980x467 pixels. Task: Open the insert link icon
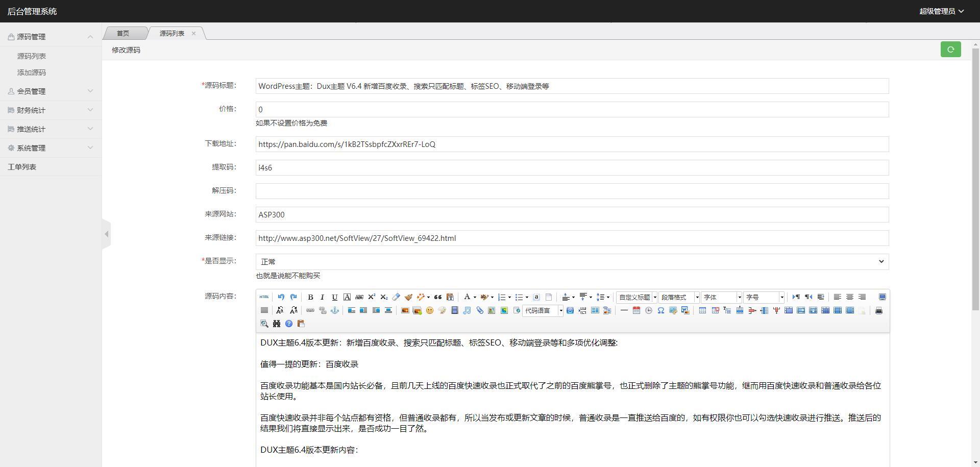(310, 310)
